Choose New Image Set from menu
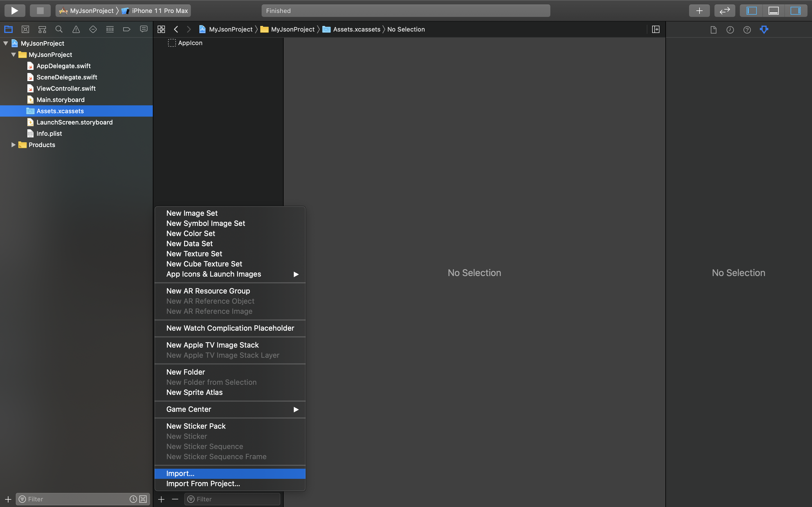The image size is (812, 507). (192, 213)
